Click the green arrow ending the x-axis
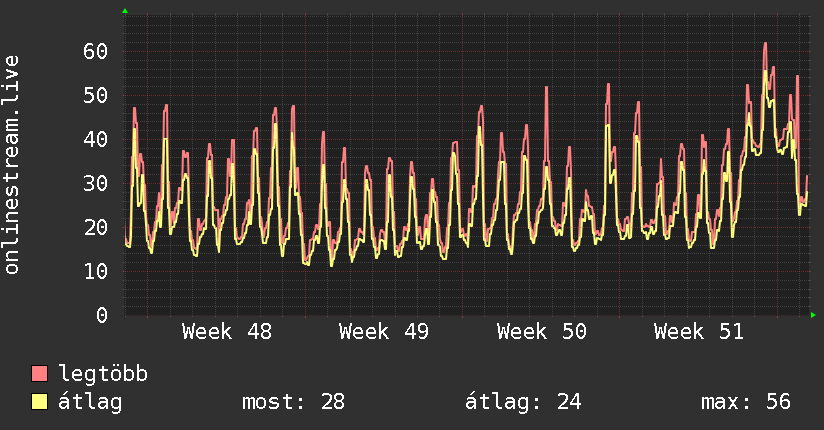 pyautogui.click(x=813, y=315)
